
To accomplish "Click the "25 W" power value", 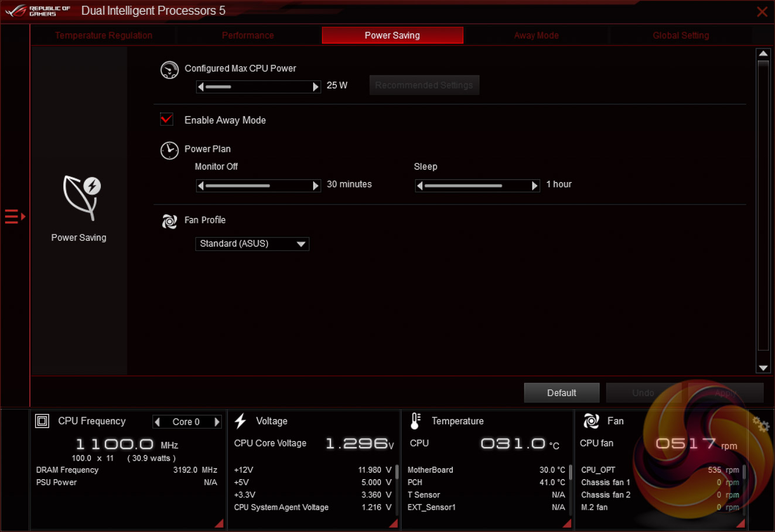I will pyautogui.click(x=337, y=86).
